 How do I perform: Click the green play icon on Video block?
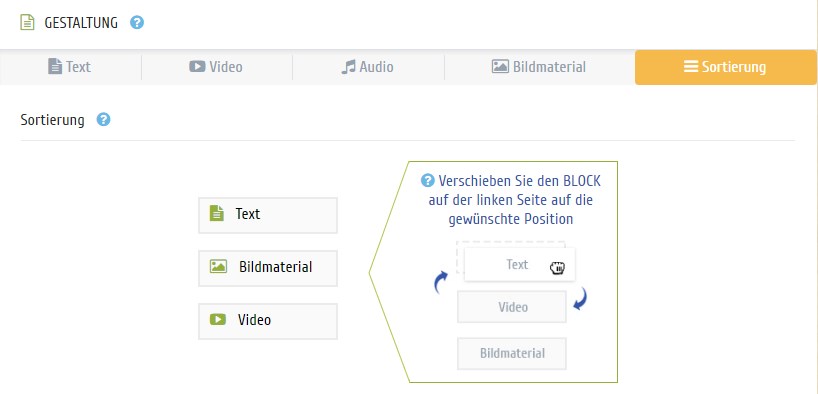218,319
